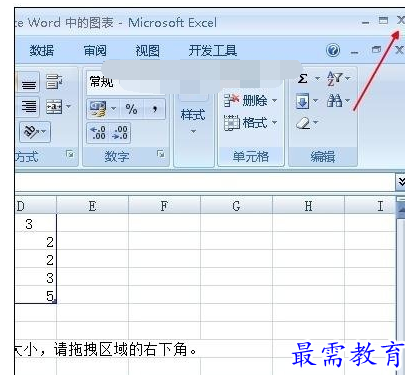Click the 删除 cells button
Viewport: 413px width, 386px height.
tap(246, 100)
